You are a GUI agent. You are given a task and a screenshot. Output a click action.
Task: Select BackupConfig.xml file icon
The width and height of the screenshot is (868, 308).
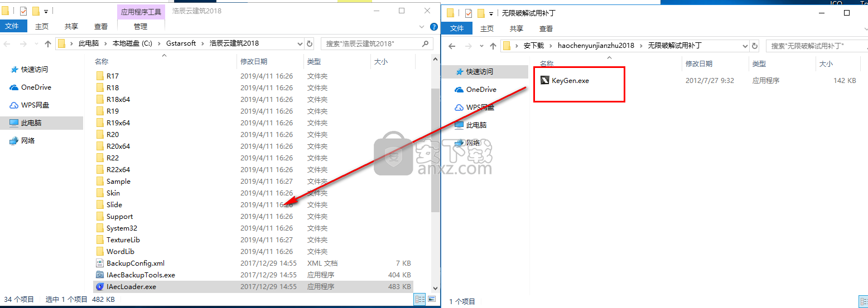(x=100, y=263)
